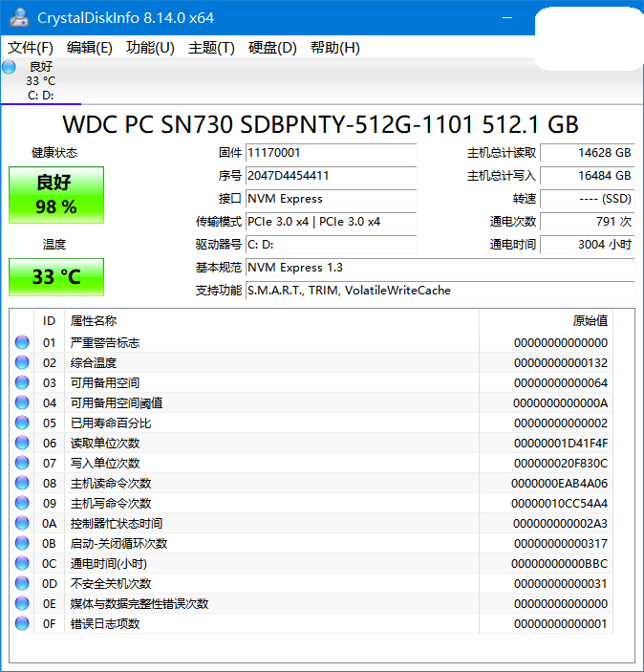Click status orb for 01 严重警告标志
The image size is (644, 672).
pyautogui.click(x=22, y=342)
